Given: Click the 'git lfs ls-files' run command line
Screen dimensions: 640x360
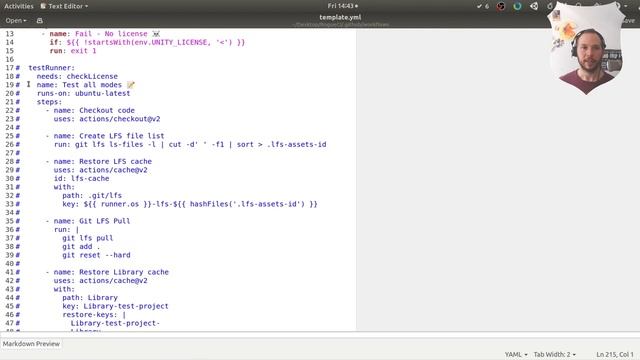Looking at the screenshot, I should click(x=190, y=144).
